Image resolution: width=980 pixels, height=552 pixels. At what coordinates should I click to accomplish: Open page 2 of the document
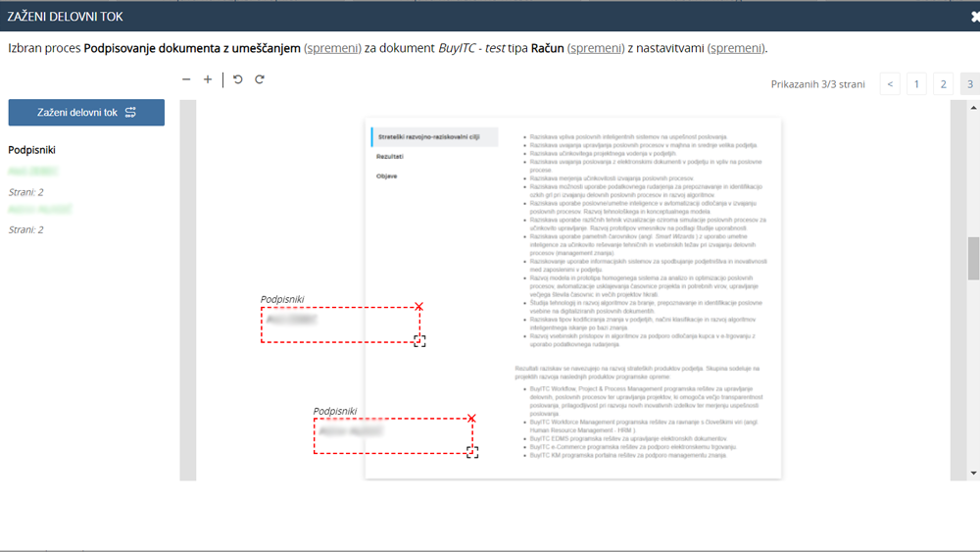944,83
